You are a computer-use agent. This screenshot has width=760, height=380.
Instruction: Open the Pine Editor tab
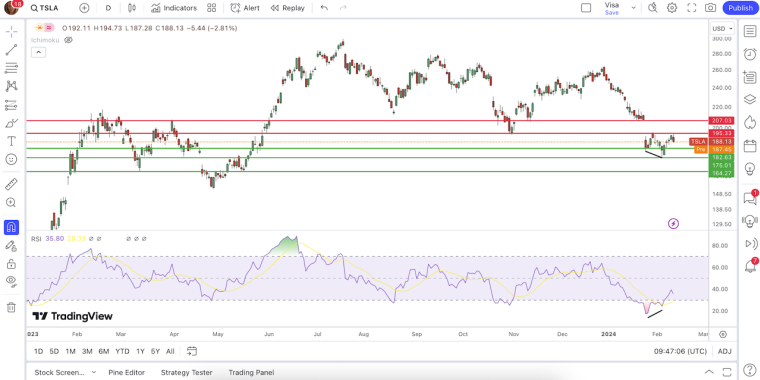(x=127, y=372)
